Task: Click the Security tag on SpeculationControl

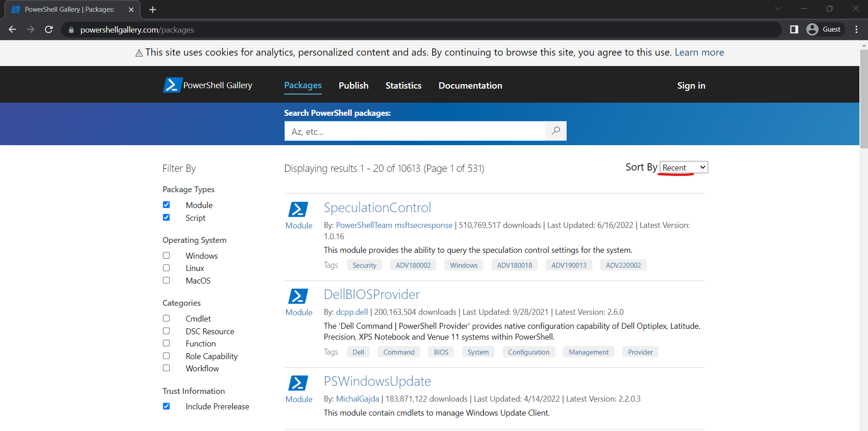Action: [364, 265]
